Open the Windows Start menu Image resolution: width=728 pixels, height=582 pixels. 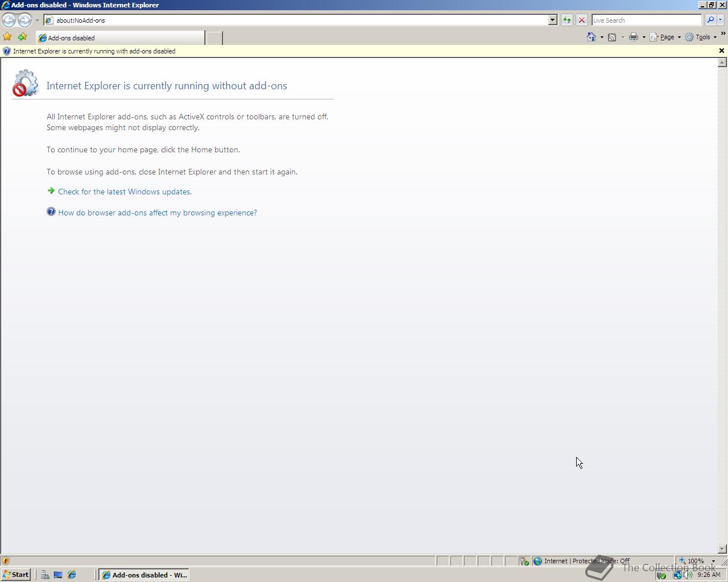(x=16, y=575)
